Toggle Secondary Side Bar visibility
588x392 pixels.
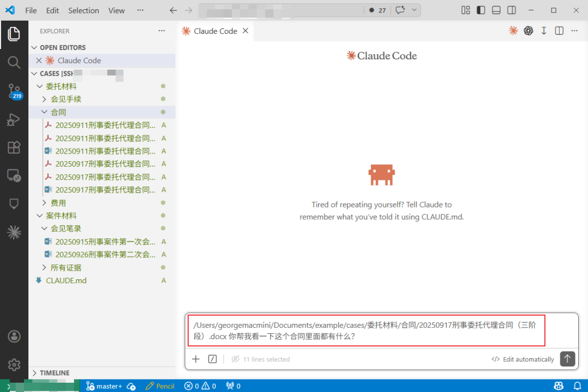pyautogui.click(x=511, y=10)
